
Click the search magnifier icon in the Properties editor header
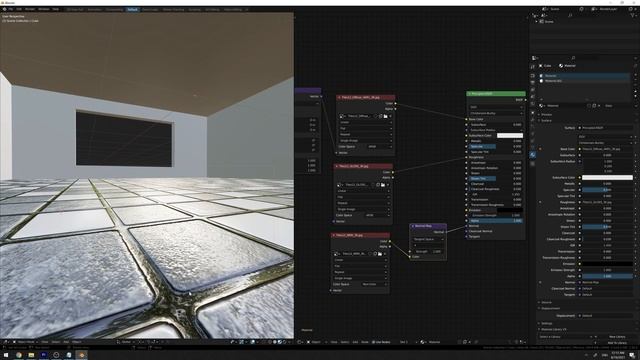coord(573,58)
